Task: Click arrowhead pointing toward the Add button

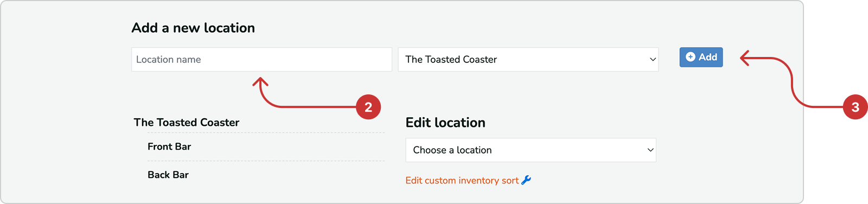Action: [x=745, y=58]
